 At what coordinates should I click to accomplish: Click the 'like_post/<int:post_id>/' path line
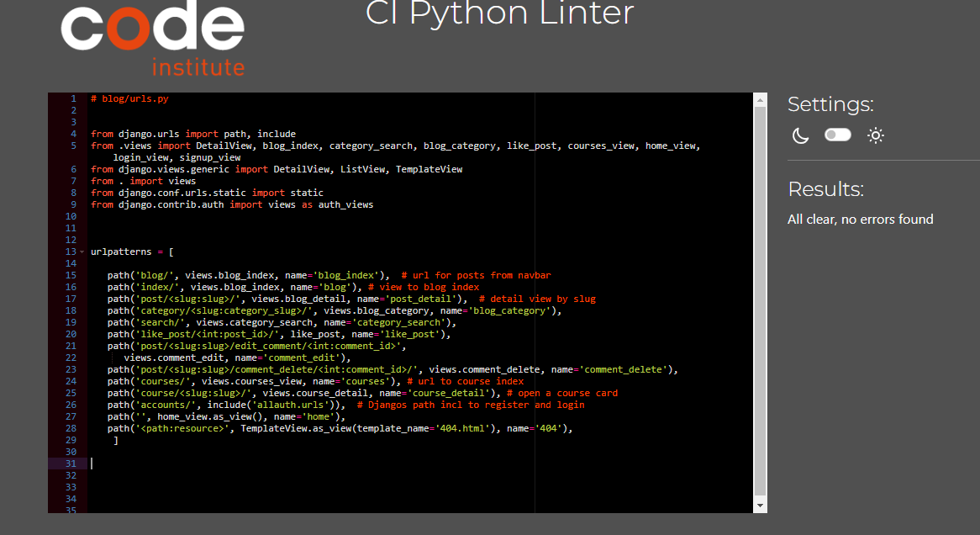click(x=279, y=334)
